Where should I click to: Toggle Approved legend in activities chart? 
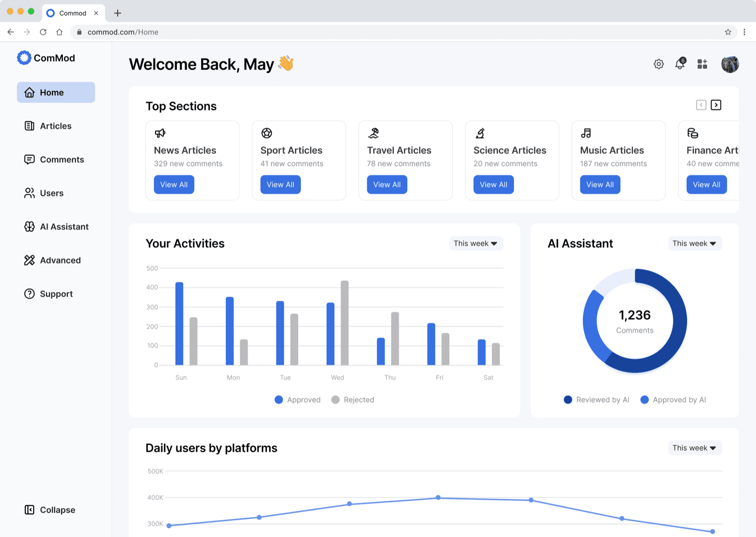pyautogui.click(x=298, y=400)
